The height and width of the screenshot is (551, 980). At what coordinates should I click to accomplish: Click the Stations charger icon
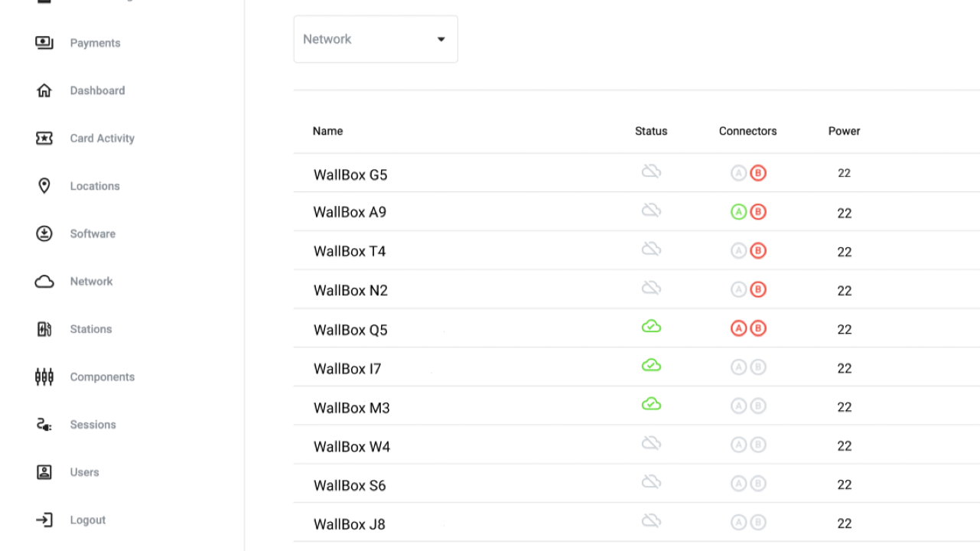pyautogui.click(x=44, y=329)
